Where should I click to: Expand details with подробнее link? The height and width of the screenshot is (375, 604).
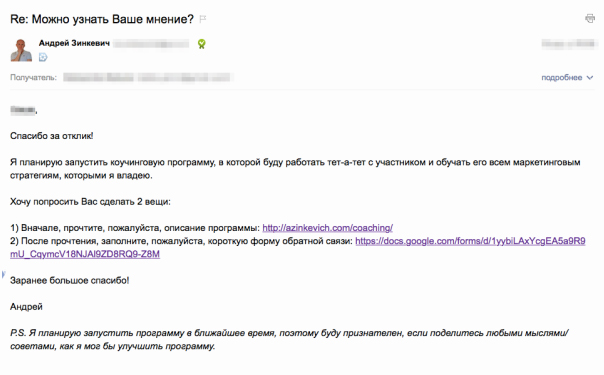coord(562,77)
